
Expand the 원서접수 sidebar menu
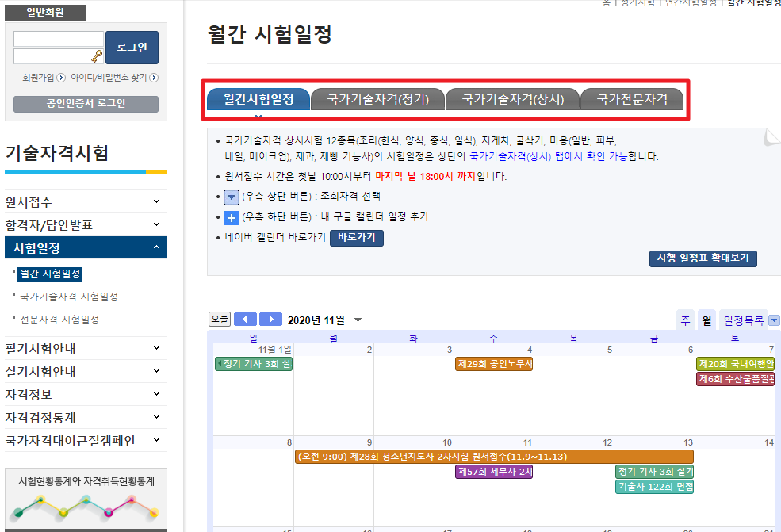[86, 201]
